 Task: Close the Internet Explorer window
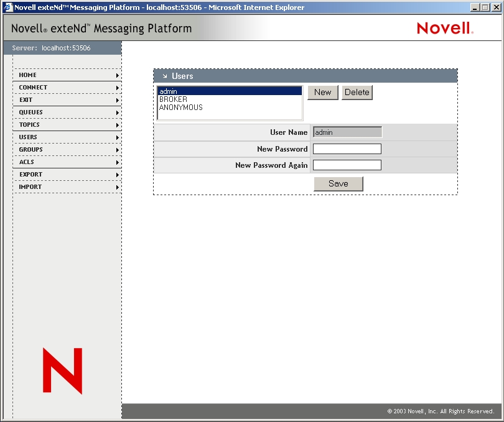(x=497, y=7)
